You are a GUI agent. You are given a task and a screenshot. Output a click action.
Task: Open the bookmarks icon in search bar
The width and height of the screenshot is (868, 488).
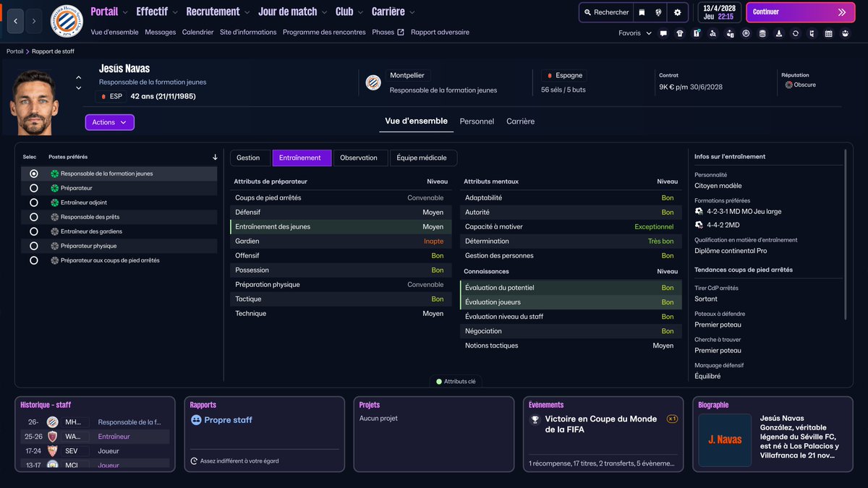[x=642, y=12]
